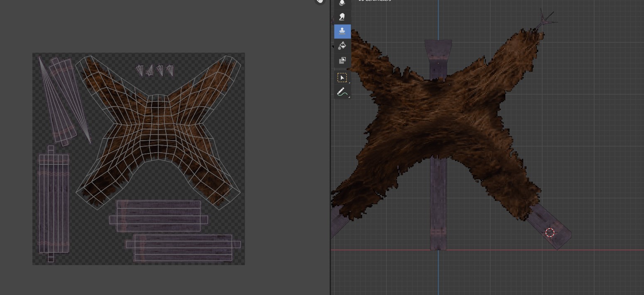Viewport: 644px width, 295px height.
Task: Pick the Annotate pencil tool
Action: pos(342,92)
